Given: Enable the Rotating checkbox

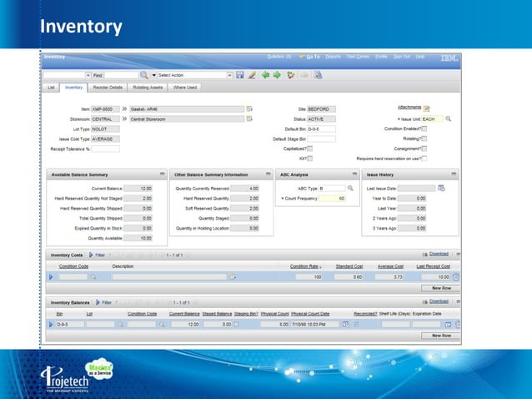Looking at the screenshot, I should click(424, 139).
